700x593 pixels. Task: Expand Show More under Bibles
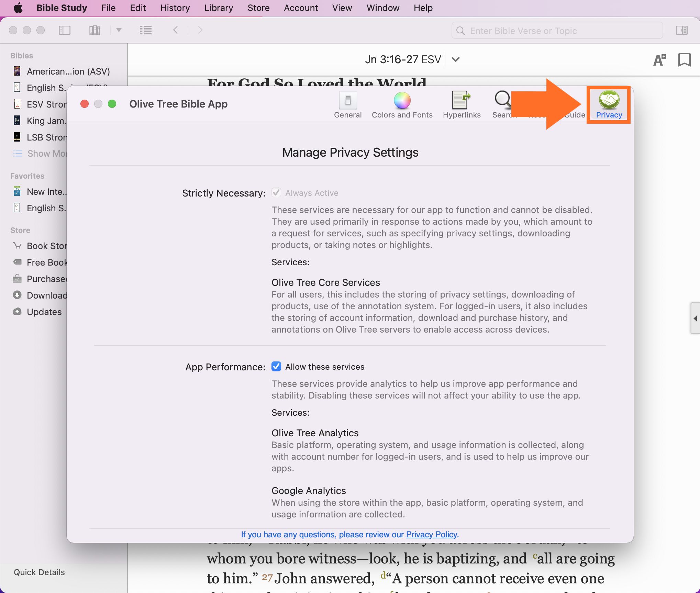point(40,153)
